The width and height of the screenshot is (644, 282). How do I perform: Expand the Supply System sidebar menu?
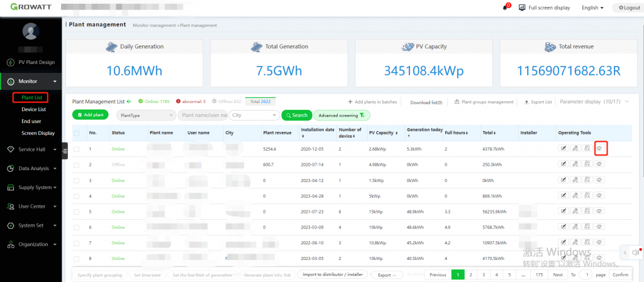pyautogui.click(x=31, y=187)
